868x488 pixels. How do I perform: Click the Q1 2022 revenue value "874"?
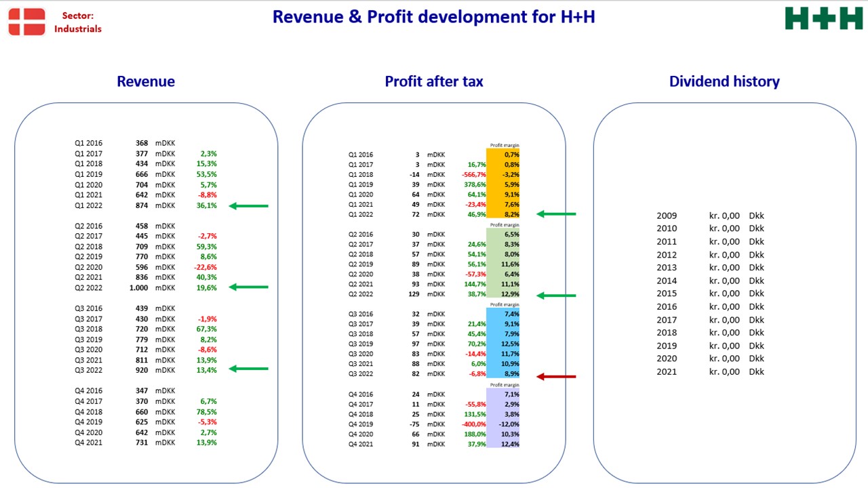pyautogui.click(x=141, y=206)
